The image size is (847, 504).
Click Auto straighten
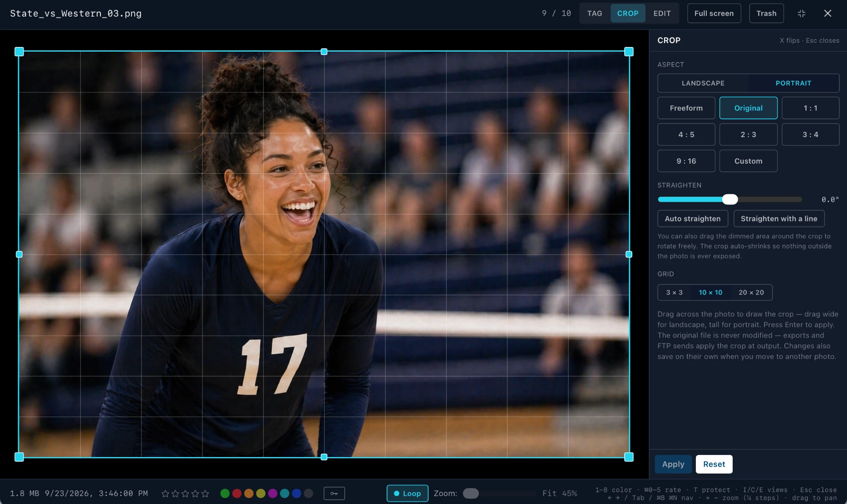pos(692,219)
